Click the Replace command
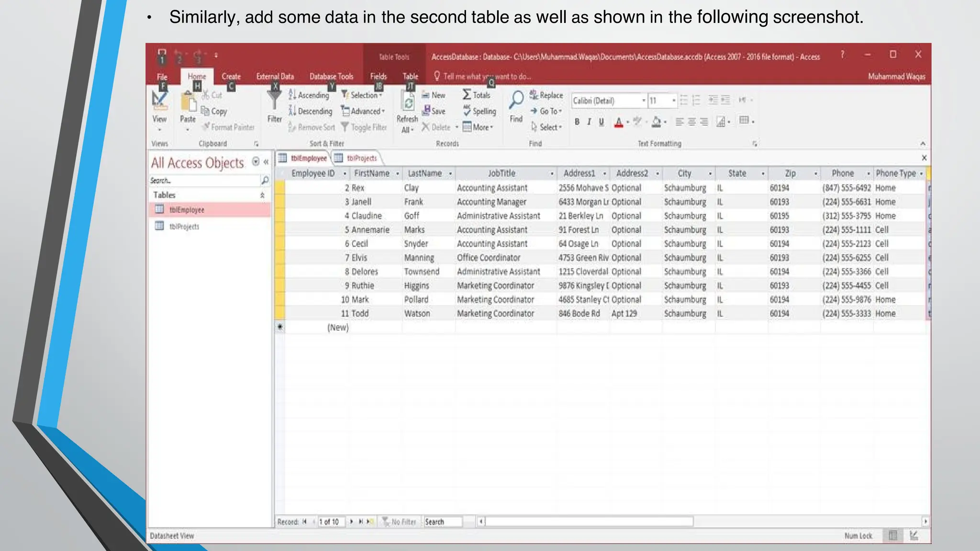 pyautogui.click(x=546, y=95)
